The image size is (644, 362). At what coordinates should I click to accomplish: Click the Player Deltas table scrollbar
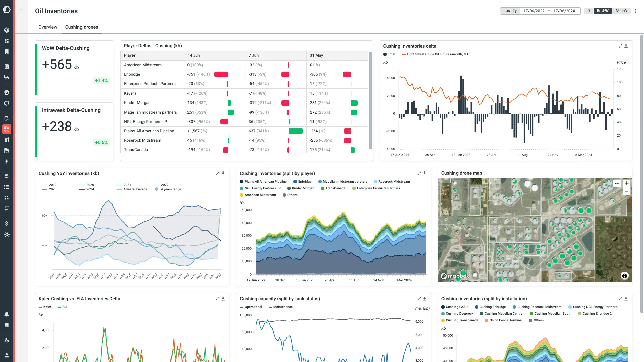(370, 101)
